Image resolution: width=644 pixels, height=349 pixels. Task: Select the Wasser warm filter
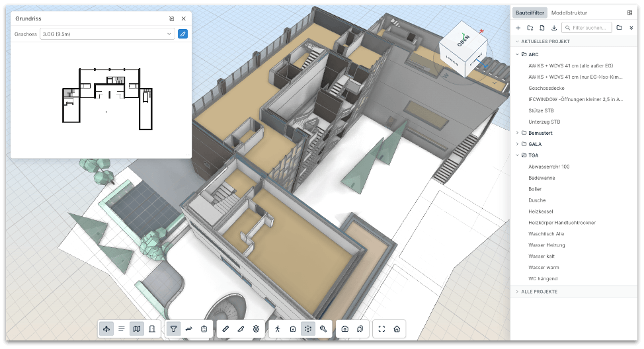(x=543, y=267)
